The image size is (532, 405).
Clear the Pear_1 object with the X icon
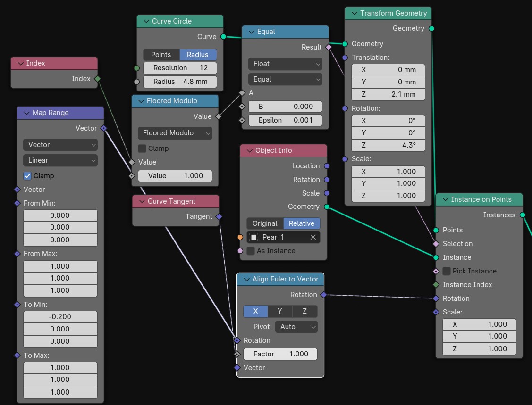(313, 237)
